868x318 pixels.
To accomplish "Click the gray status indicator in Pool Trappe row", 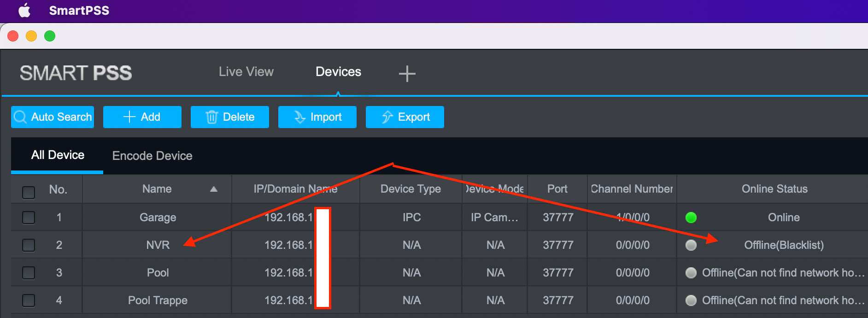I will (x=691, y=300).
